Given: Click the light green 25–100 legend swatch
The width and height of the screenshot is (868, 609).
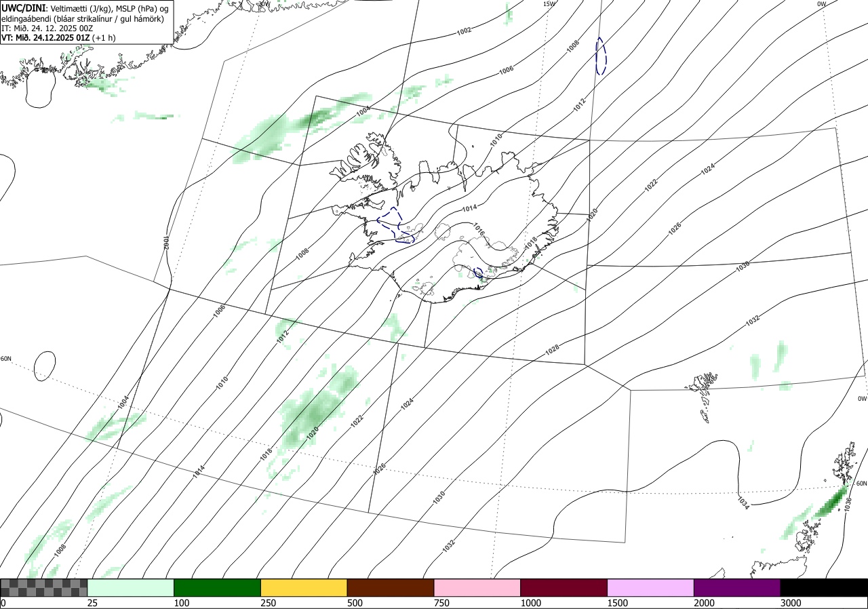Looking at the screenshot, I should click(x=131, y=587).
